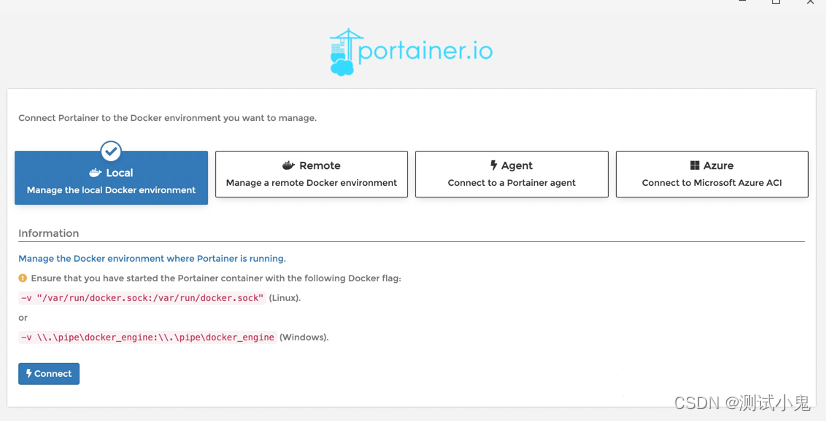Viewport: 826px width, 421px height.
Task: Click 'Manage the Docker environment where Portainer is running'
Action: [x=152, y=258]
